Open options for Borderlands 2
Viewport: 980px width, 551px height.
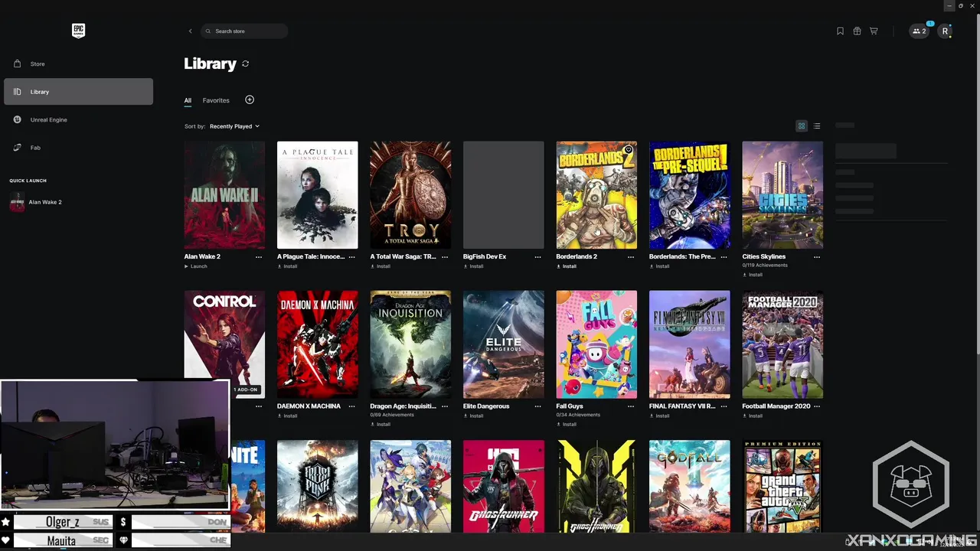[x=631, y=257]
